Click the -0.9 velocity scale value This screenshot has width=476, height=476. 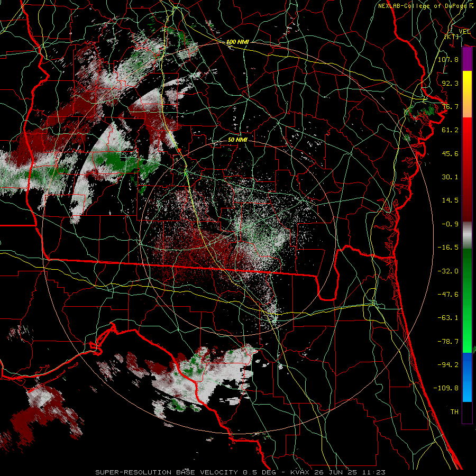(450, 224)
